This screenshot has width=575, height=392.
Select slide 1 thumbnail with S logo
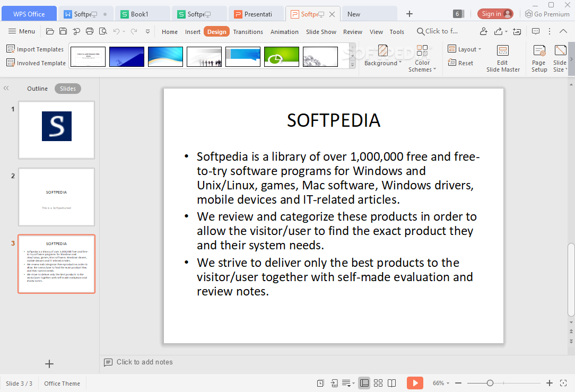coord(56,130)
